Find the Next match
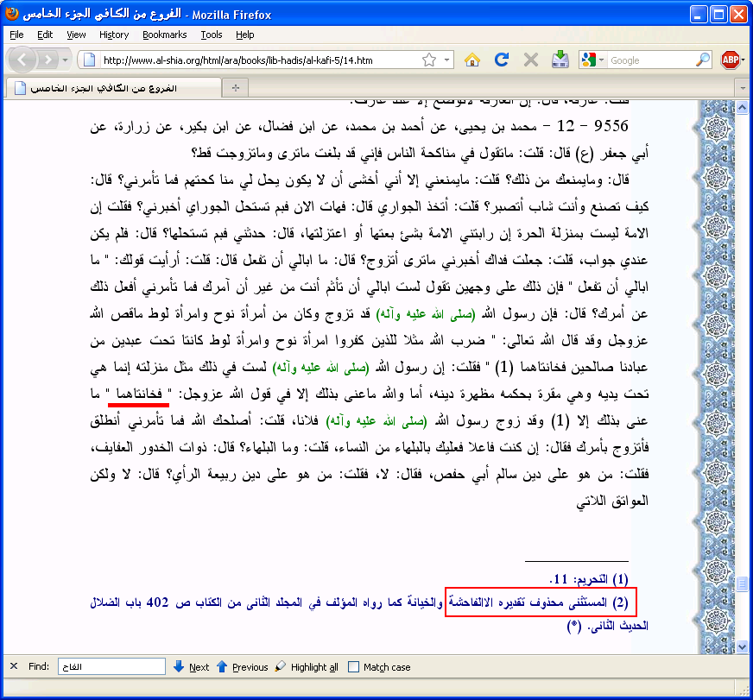Screen dimensions: 753x700 [191, 667]
